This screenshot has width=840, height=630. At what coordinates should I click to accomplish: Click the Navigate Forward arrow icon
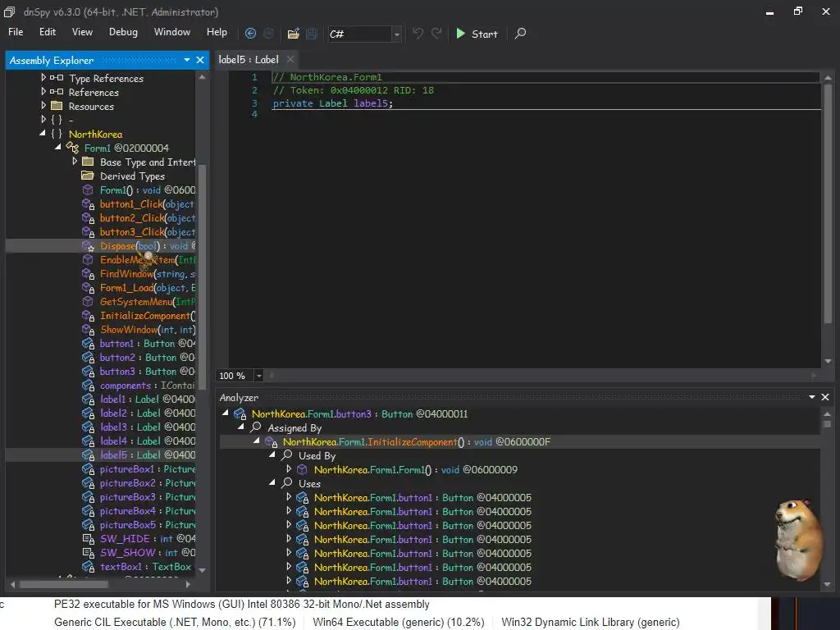point(270,34)
